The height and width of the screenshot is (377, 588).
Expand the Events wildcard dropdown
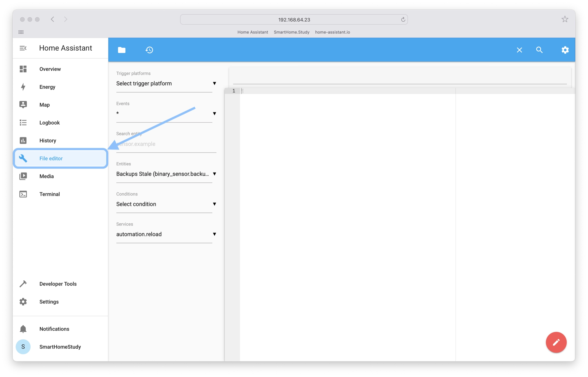point(214,113)
